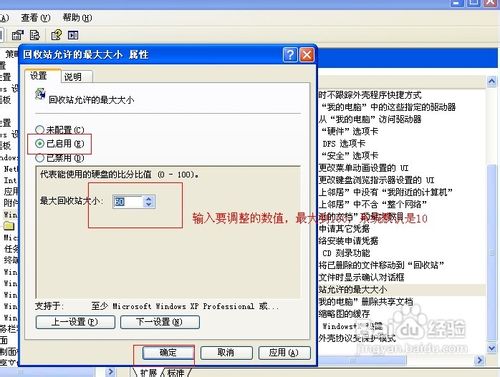Select the 站允许的最大大小 policy row
Screen dimensions: 500x377
pyautogui.click(x=402, y=290)
